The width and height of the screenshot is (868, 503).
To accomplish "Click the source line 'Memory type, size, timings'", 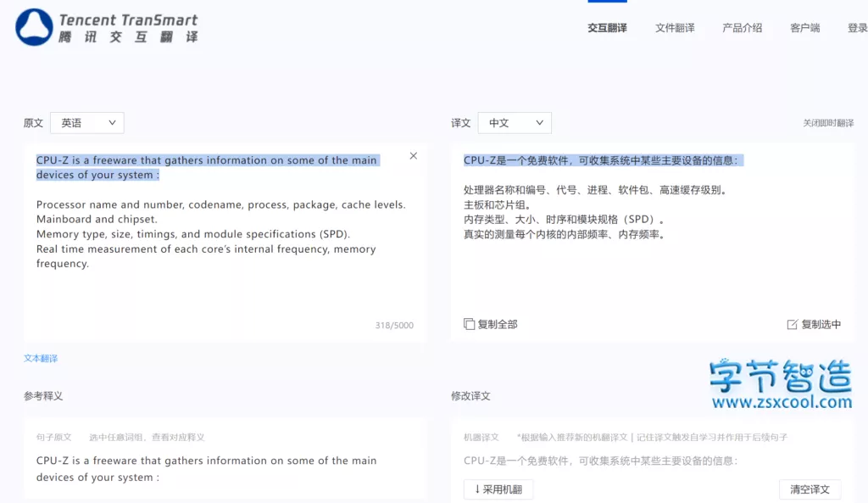I will tap(193, 234).
